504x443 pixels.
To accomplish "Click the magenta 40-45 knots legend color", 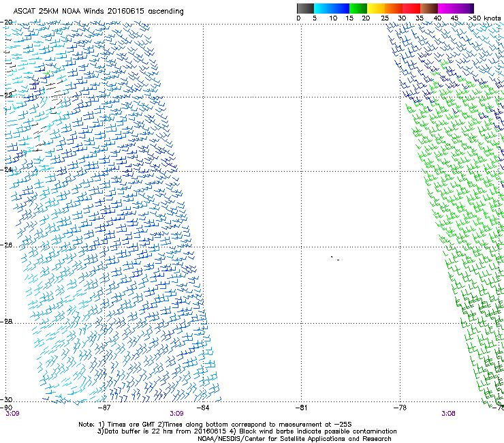I will [447, 8].
